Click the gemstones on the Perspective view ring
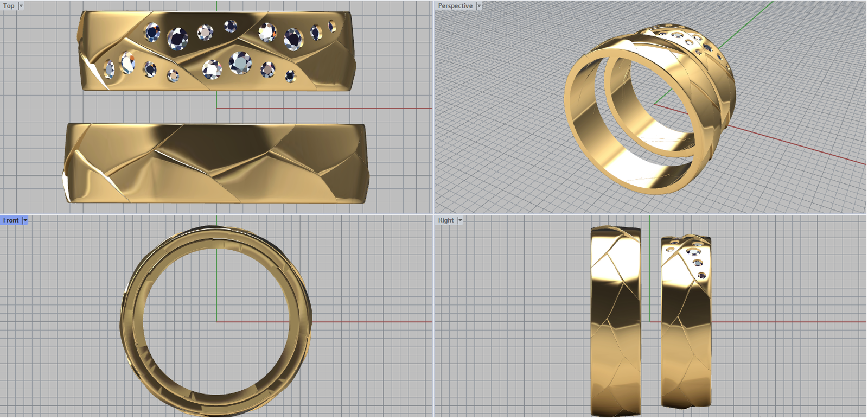The image size is (868, 419). tap(695, 40)
